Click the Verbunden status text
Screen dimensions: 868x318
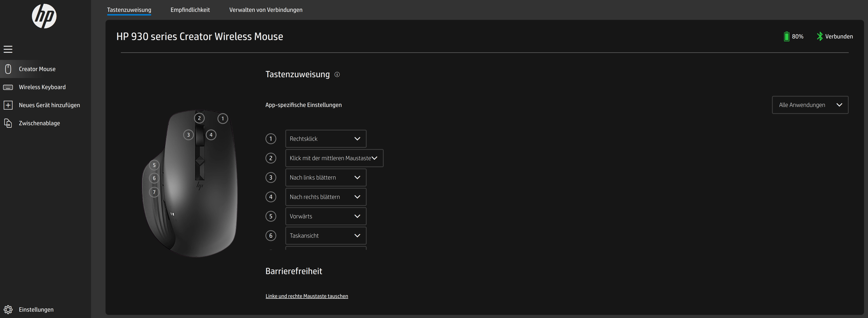[x=839, y=36]
